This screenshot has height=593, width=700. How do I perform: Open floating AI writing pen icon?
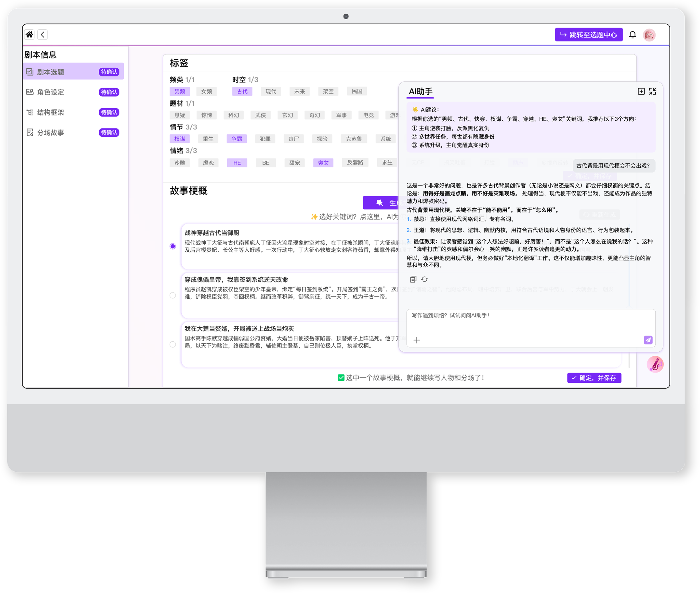(655, 364)
